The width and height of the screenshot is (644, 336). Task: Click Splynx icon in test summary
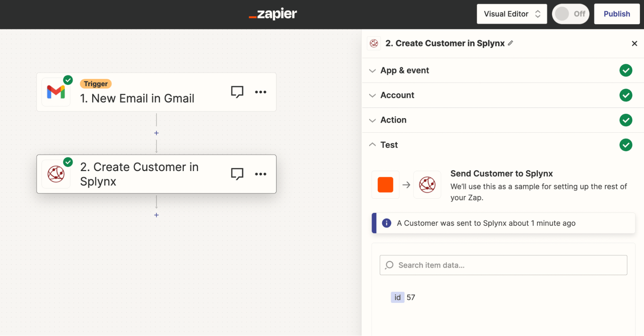(x=427, y=185)
